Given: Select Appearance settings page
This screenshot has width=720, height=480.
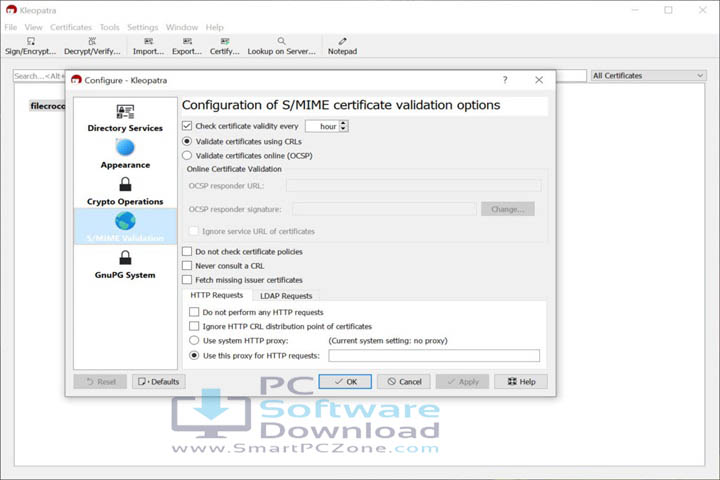Looking at the screenshot, I should click(x=125, y=154).
